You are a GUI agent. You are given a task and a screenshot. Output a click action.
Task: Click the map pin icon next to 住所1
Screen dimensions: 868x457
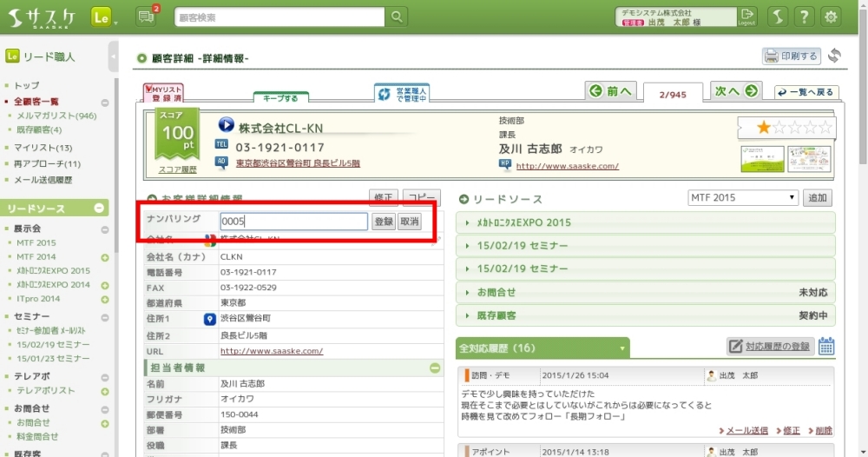[209, 319]
